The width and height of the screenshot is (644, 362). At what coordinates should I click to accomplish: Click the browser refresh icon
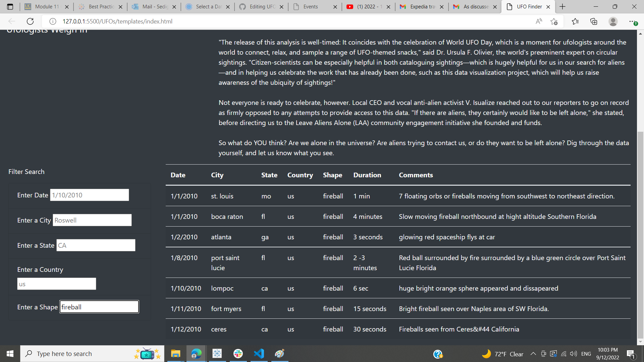[x=30, y=21]
